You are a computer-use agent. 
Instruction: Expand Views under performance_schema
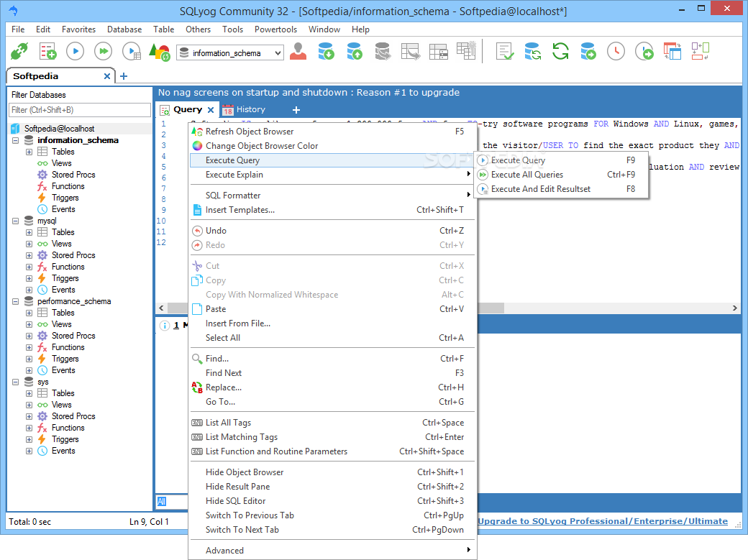pyautogui.click(x=29, y=324)
